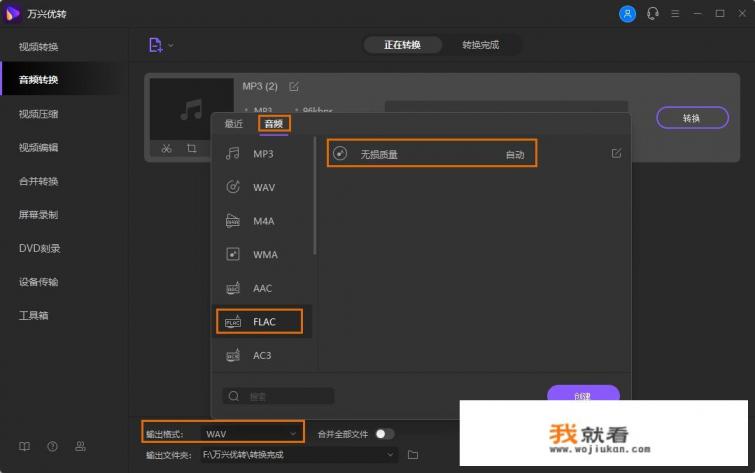Open the output folder icon
The width and height of the screenshot is (755, 473).
pyautogui.click(x=413, y=455)
